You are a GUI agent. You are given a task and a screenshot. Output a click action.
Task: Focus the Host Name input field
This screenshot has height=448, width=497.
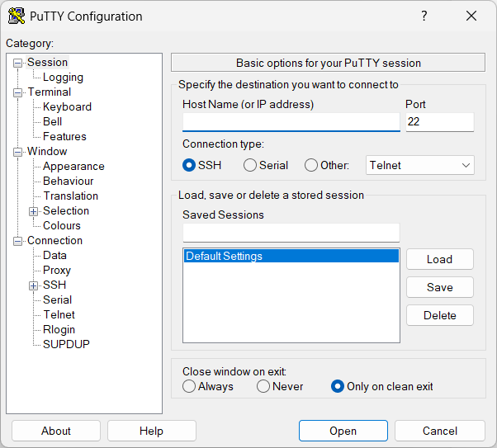coord(291,122)
